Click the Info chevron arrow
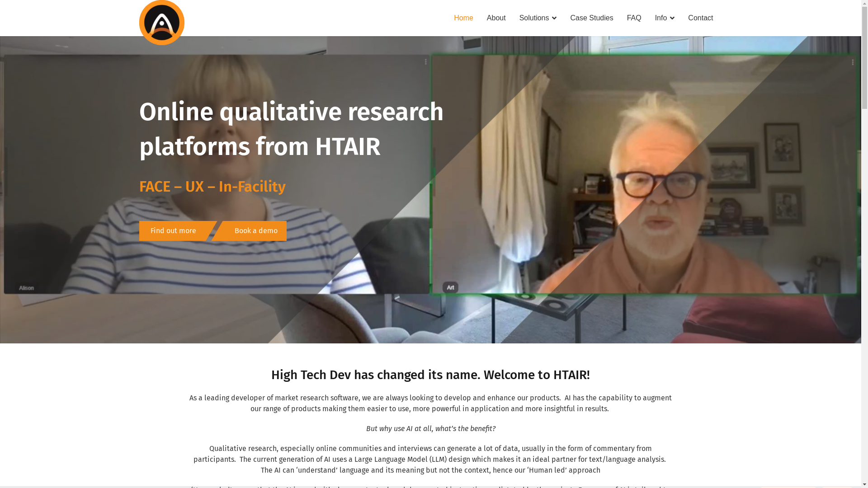Viewport: 868px width, 488px height. [672, 19]
